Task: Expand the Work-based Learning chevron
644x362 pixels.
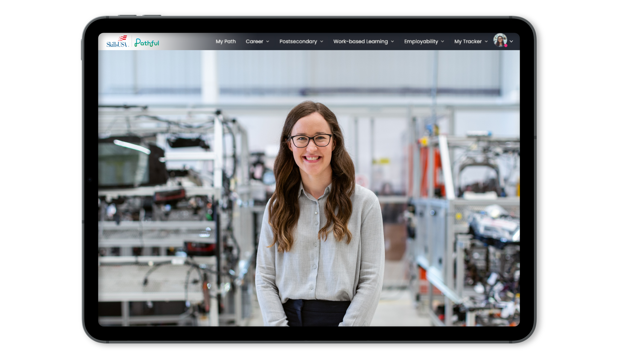Action: 392,41
